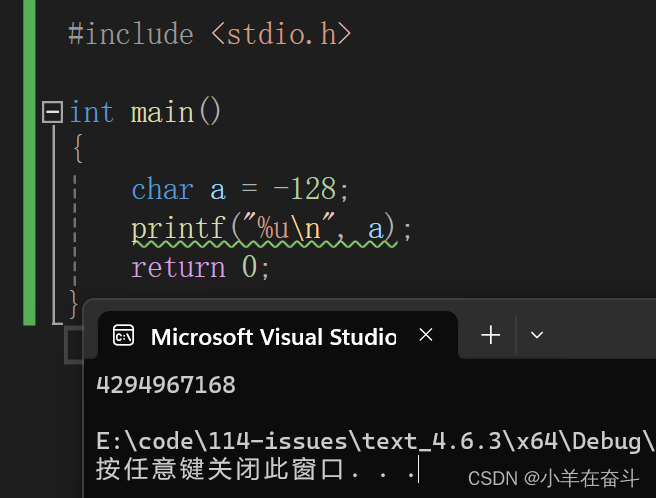Collapse the main function outline box
The image size is (656, 498).
pyautogui.click(x=52, y=112)
